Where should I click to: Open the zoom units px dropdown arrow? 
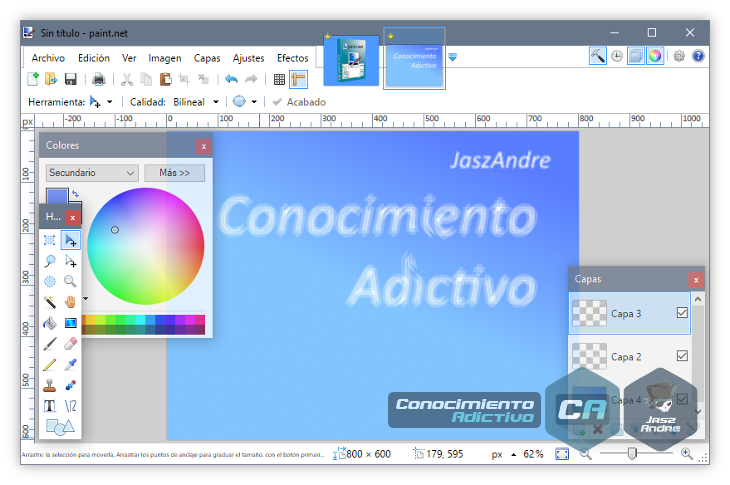514,454
